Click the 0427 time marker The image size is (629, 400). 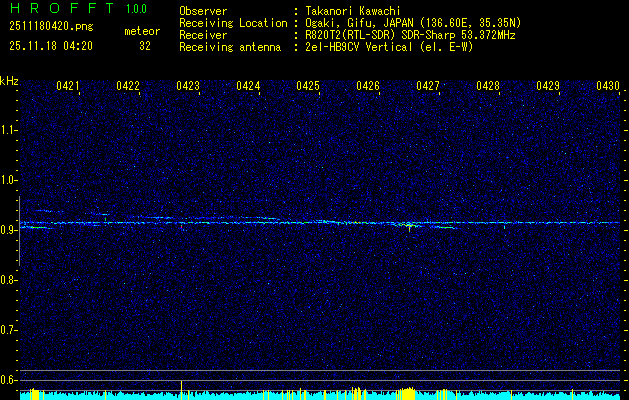428,87
